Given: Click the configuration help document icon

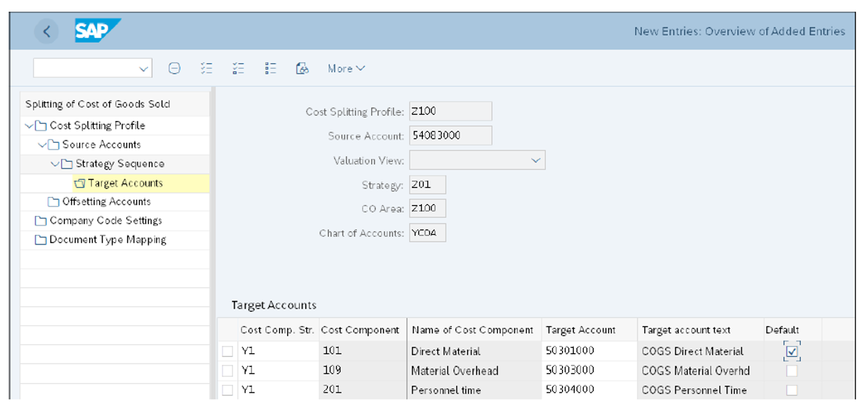Looking at the screenshot, I should [302, 68].
